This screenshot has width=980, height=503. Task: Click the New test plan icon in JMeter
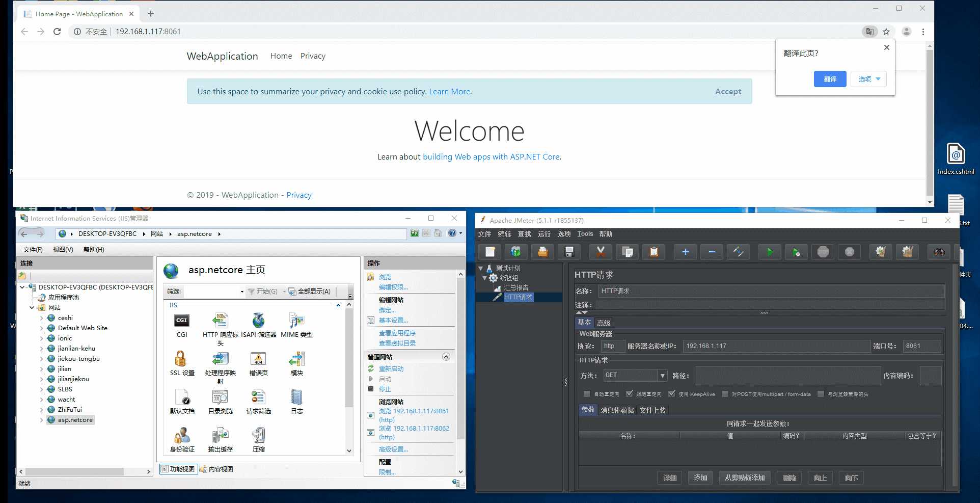pyautogui.click(x=490, y=252)
